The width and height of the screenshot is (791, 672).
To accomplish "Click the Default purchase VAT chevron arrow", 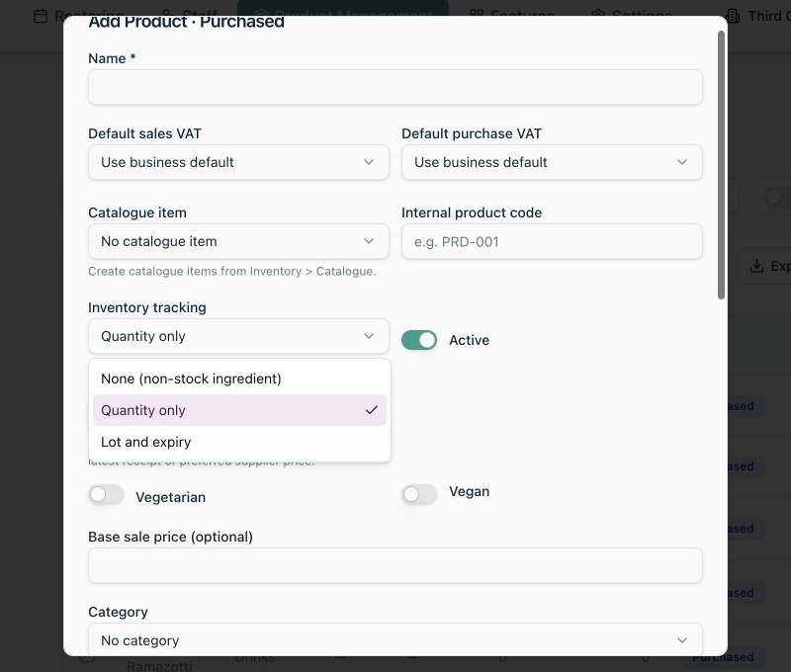I will [x=682, y=162].
